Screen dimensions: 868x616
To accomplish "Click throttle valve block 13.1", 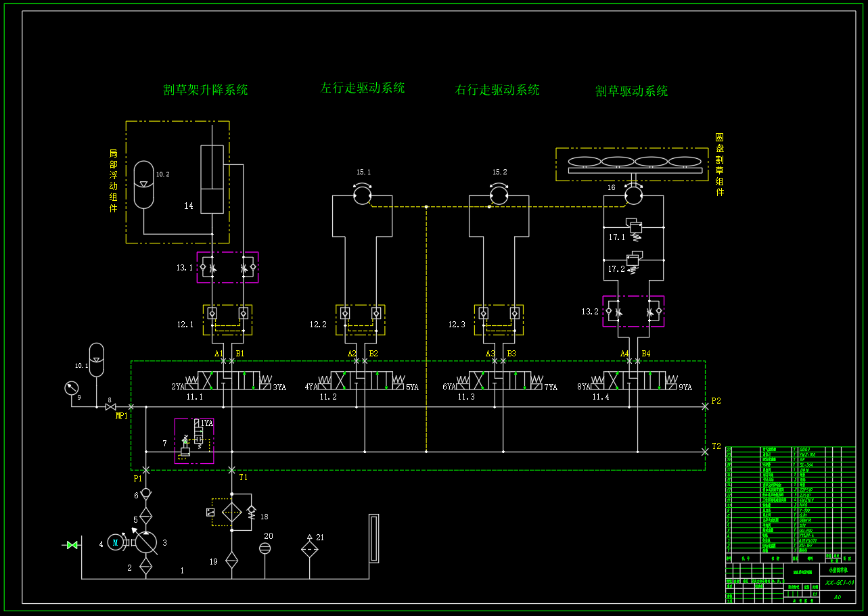I will 228,267.
